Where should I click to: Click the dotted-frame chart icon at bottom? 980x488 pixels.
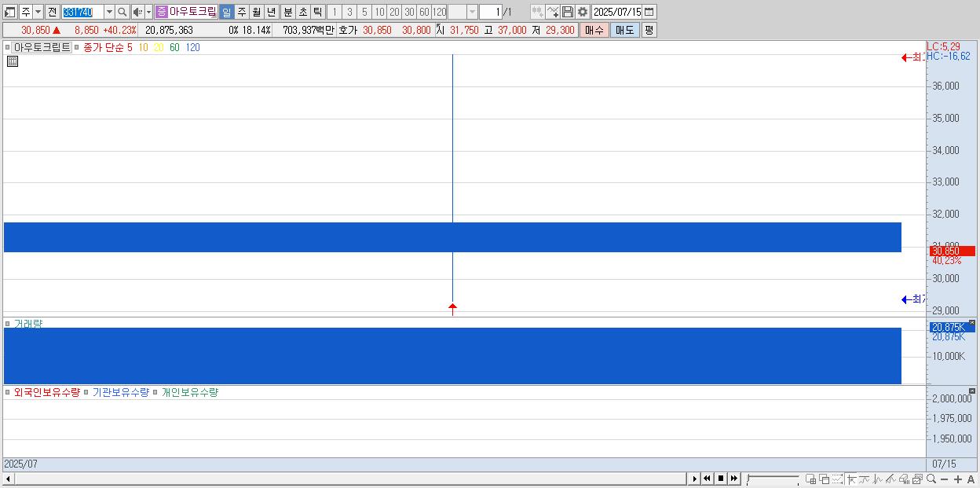coord(837,479)
